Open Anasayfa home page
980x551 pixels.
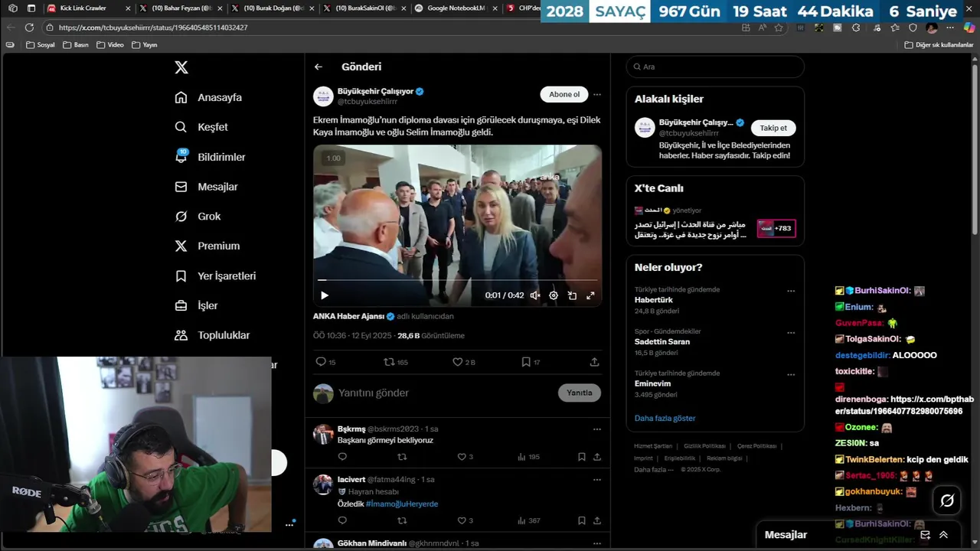pyautogui.click(x=208, y=97)
